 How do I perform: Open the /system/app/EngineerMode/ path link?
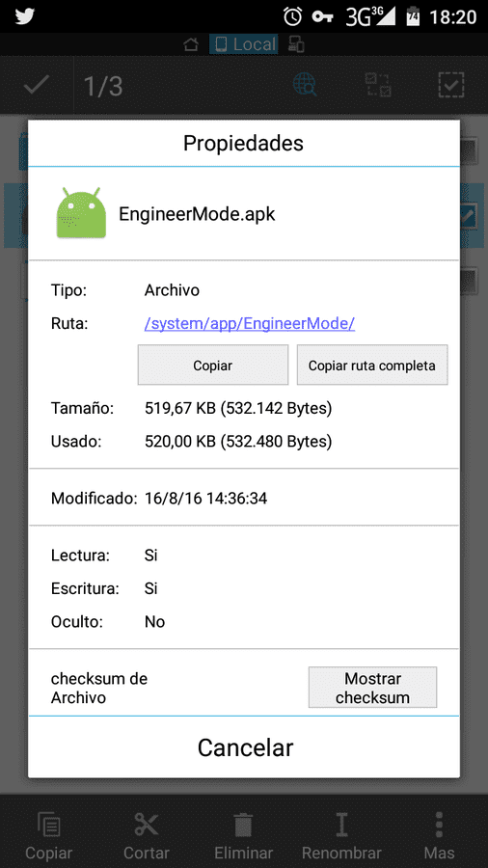250,324
